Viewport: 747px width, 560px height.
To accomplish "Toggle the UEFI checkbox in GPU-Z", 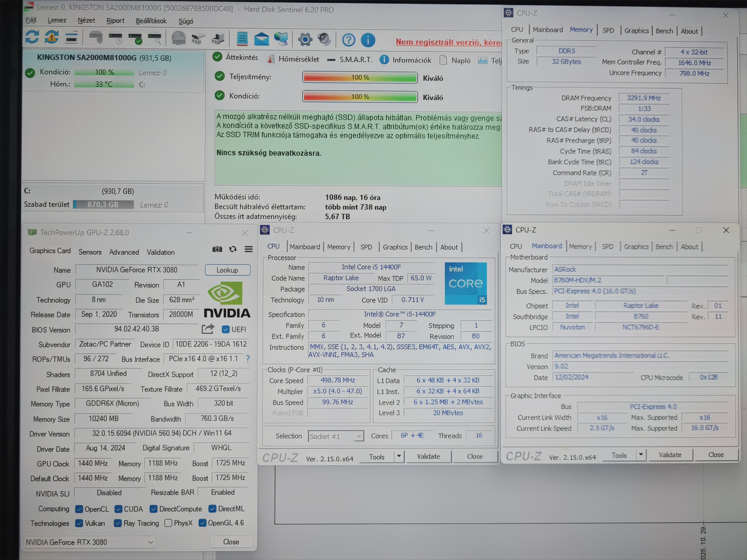I will (226, 329).
